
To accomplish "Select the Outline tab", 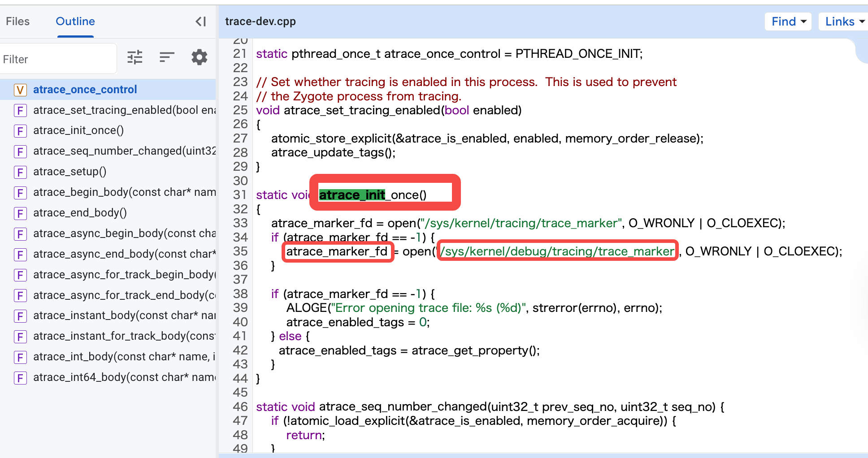I will click(75, 22).
